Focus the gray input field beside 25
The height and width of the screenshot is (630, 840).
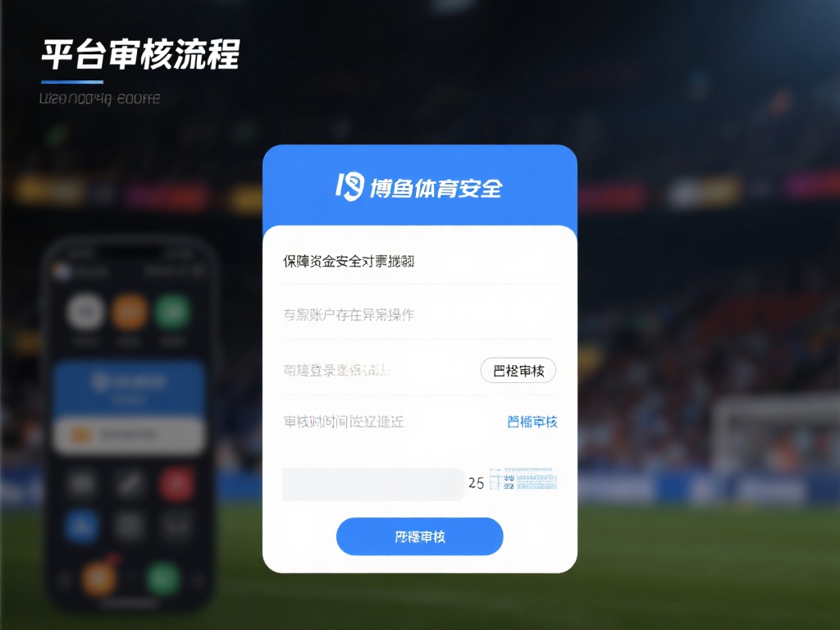click(x=373, y=484)
